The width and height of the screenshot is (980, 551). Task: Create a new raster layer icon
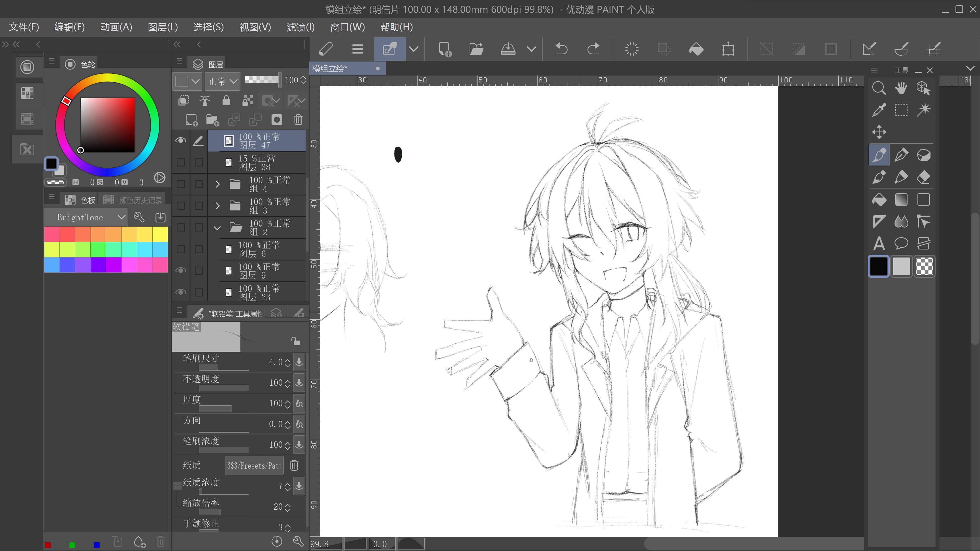191,120
